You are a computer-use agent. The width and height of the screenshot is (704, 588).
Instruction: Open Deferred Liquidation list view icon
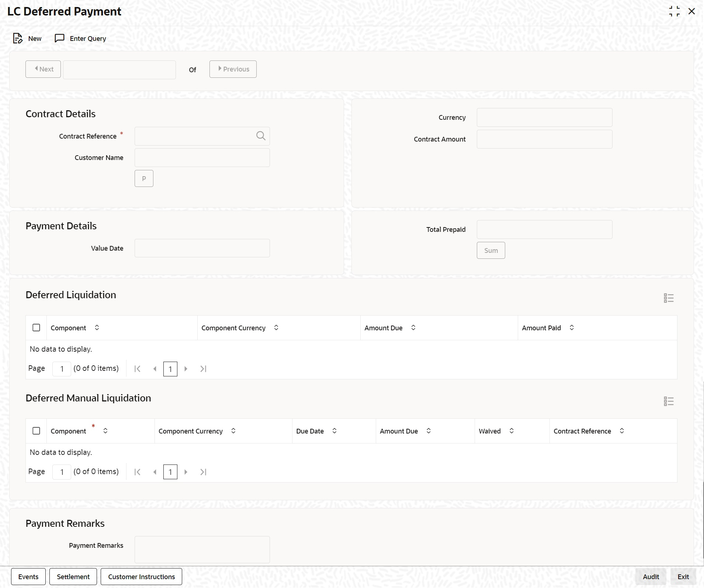coord(669,298)
